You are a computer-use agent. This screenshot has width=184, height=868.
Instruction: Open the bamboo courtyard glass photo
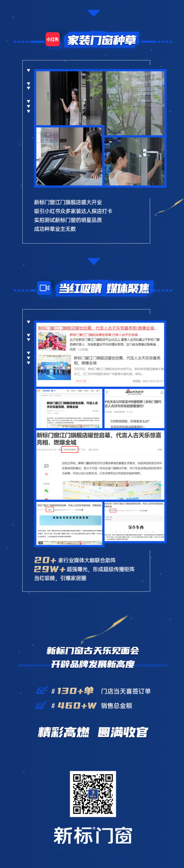pos(135,103)
